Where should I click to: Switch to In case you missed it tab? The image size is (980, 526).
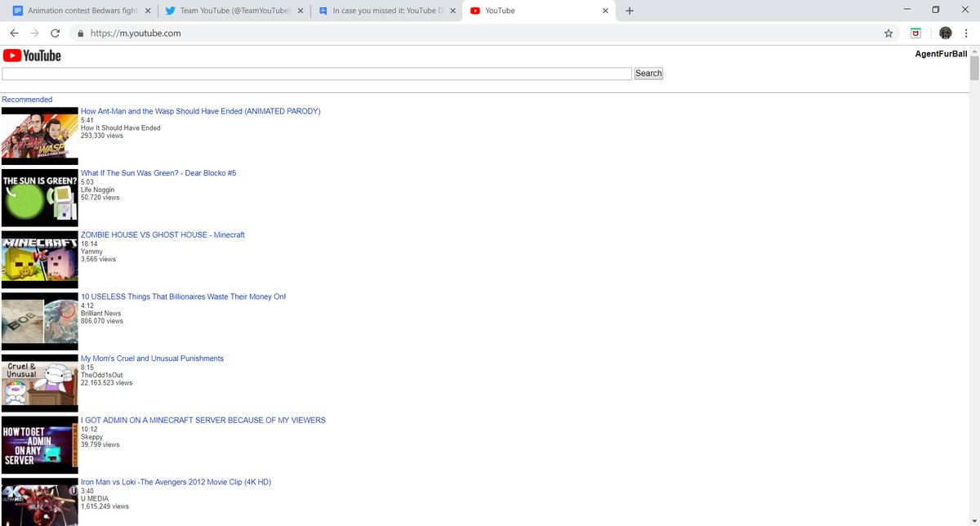[385, 11]
